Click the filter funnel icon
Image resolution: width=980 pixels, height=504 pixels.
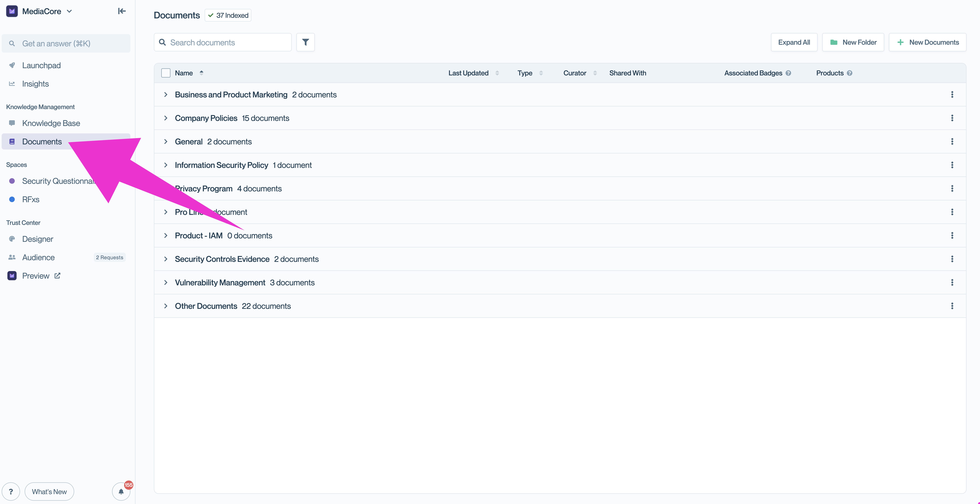[x=305, y=42]
